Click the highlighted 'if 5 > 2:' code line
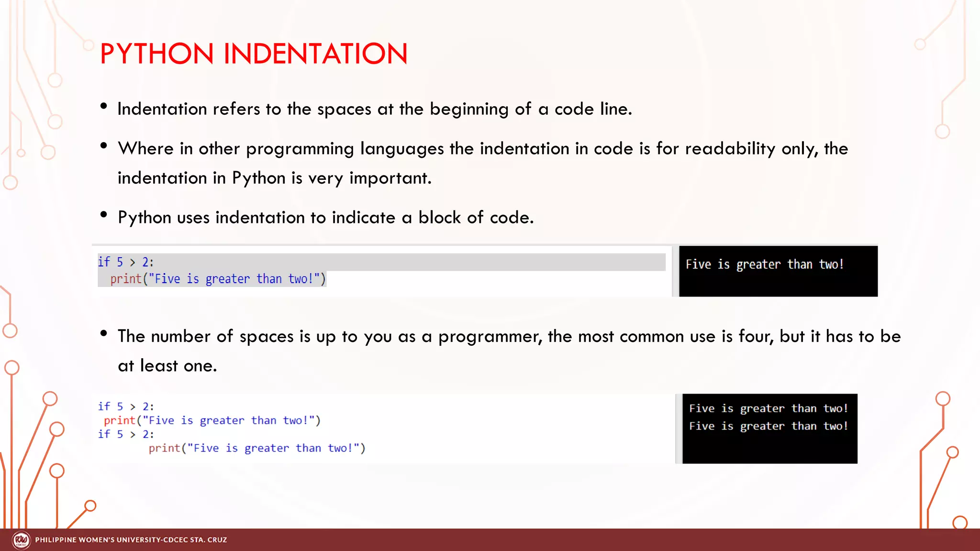980x551 pixels. pos(126,262)
